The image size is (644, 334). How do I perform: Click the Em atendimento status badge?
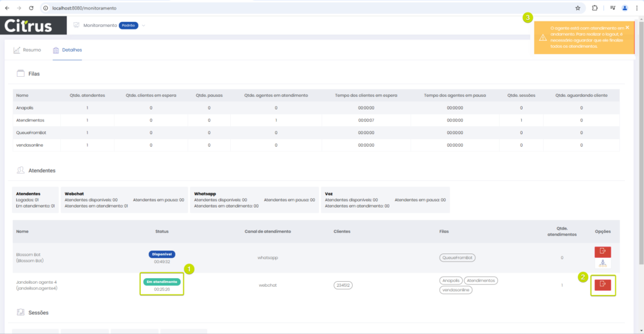163,282
